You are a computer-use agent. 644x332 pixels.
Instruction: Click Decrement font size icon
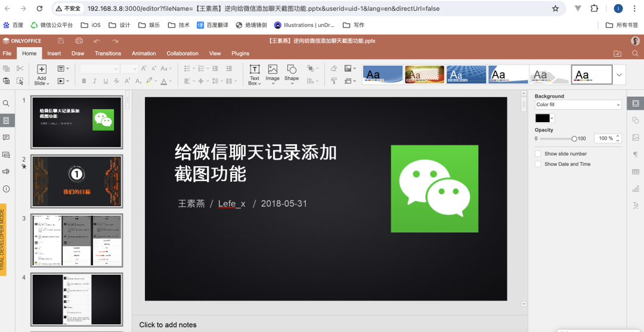pyautogui.click(x=154, y=69)
